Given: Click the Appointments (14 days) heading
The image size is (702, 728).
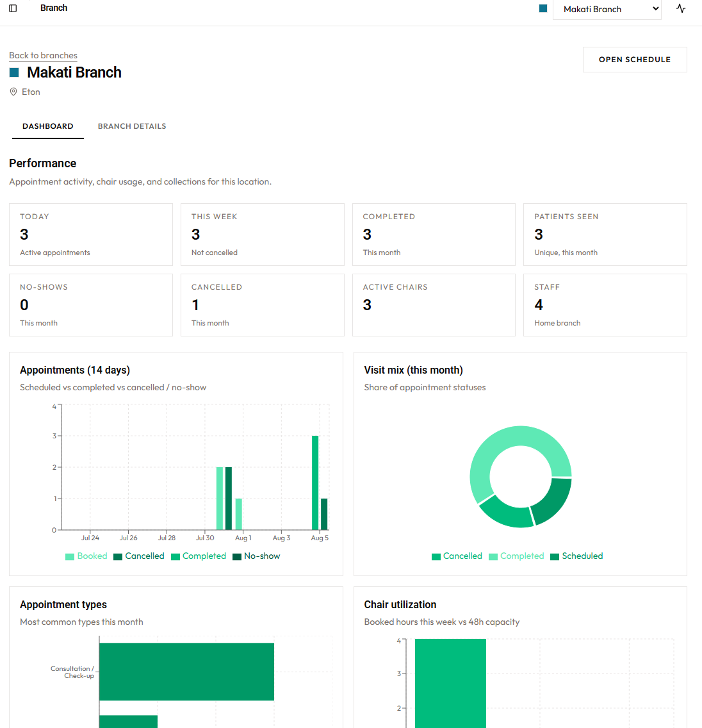Looking at the screenshot, I should pos(75,370).
